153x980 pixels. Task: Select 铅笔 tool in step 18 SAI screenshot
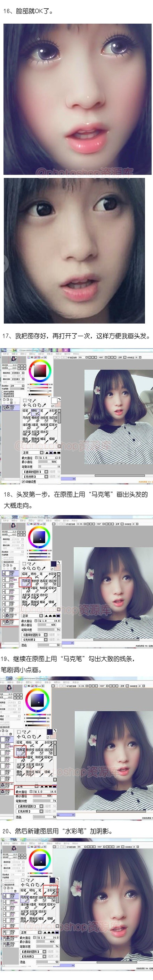tap(26, 575)
